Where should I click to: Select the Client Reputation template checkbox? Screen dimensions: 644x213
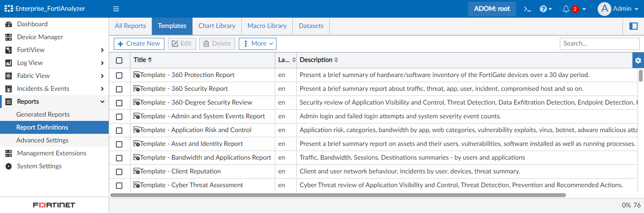tap(119, 172)
